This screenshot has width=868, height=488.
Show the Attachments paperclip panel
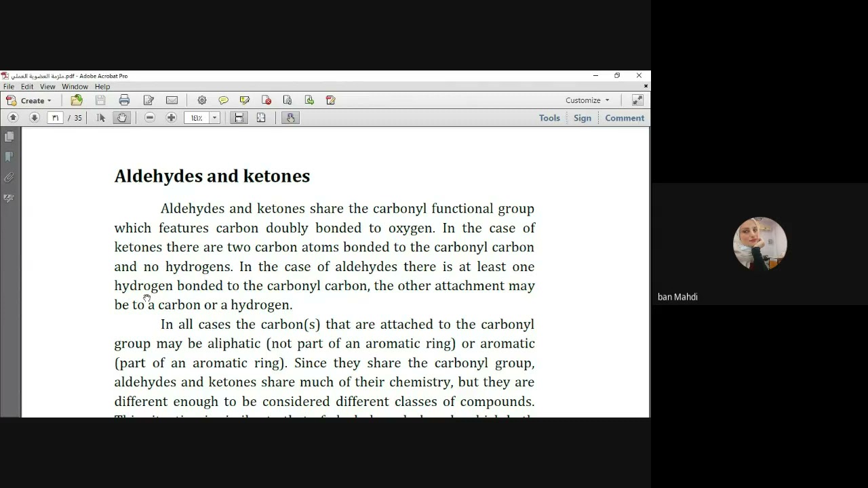click(9, 178)
